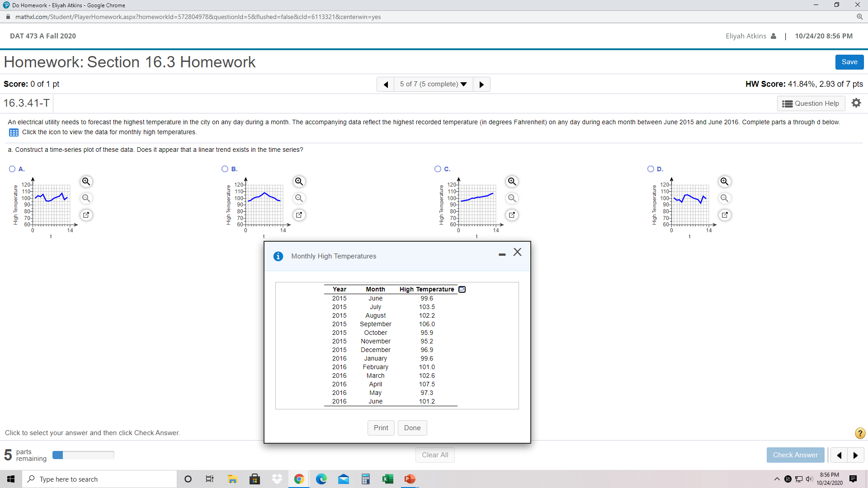
Task: Go to the next question arrow at the top
Action: click(481, 84)
